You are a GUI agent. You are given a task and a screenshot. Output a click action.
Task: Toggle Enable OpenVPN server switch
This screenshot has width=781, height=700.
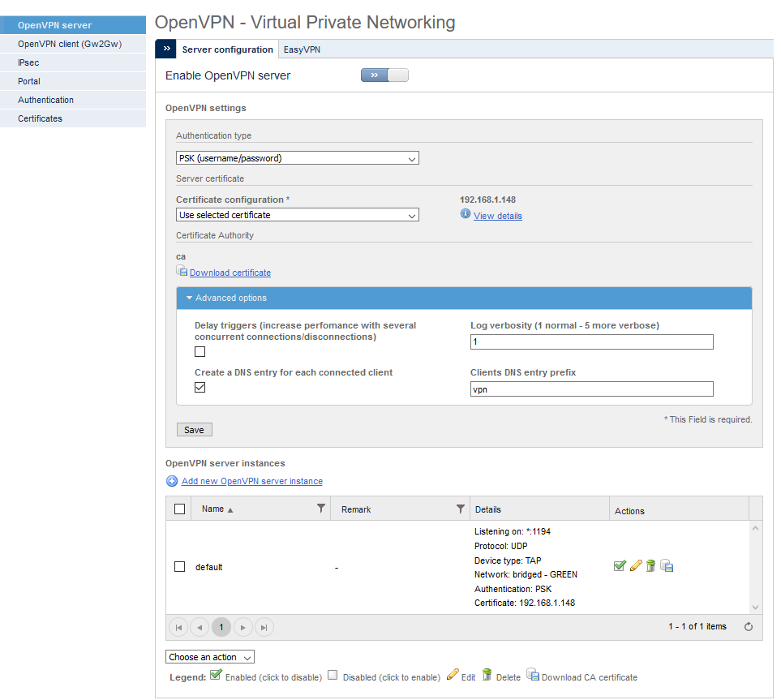[384, 75]
